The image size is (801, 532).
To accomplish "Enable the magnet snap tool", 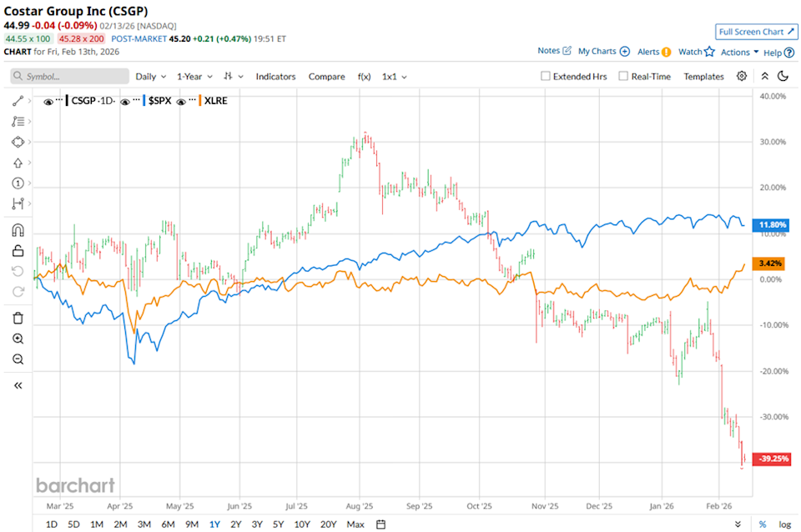I will coord(18,229).
